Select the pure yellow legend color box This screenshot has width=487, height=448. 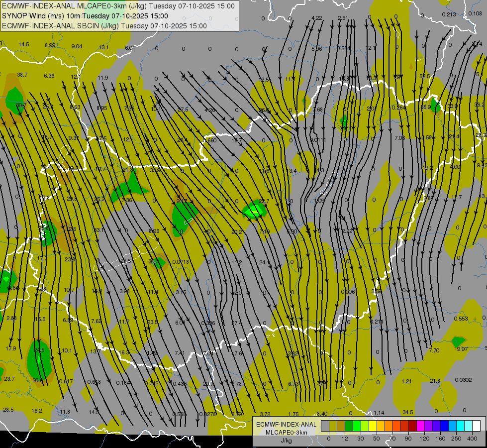(373, 426)
